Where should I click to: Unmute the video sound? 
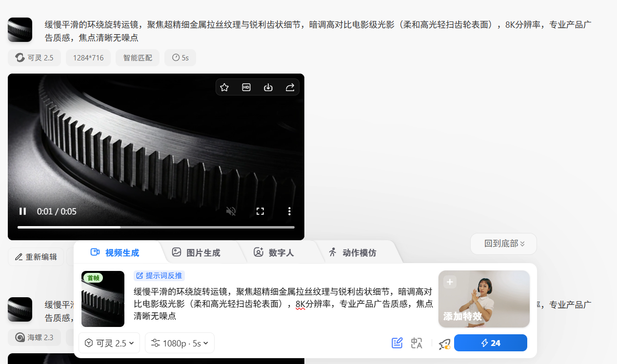[x=231, y=211]
